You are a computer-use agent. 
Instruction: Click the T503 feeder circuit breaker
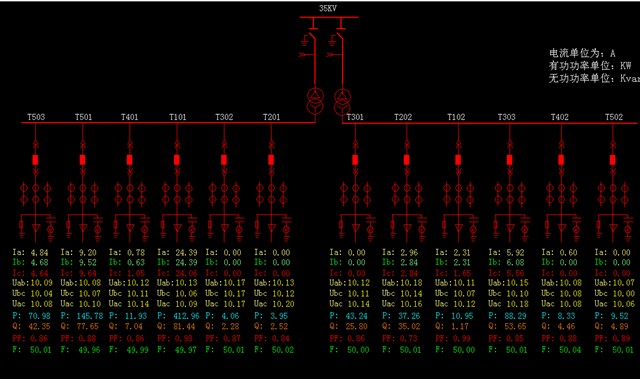click(x=36, y=160)
